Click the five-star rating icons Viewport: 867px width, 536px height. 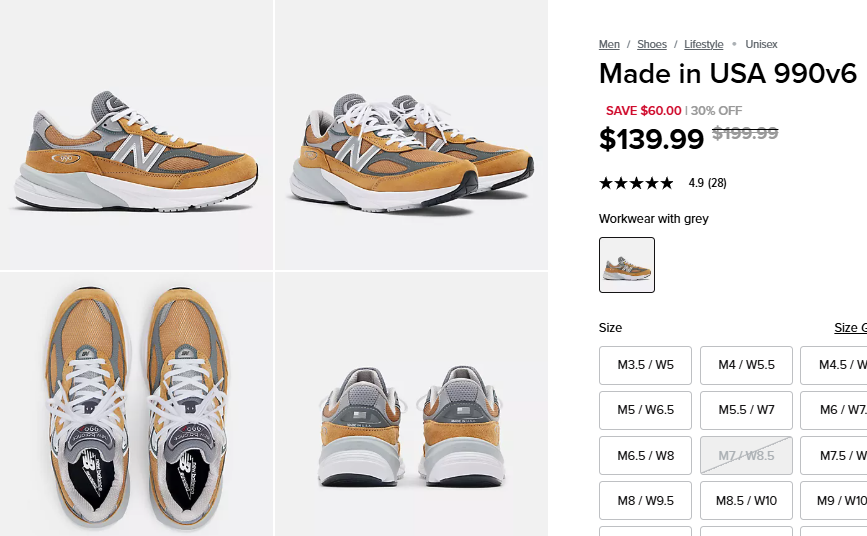point(636,183)
